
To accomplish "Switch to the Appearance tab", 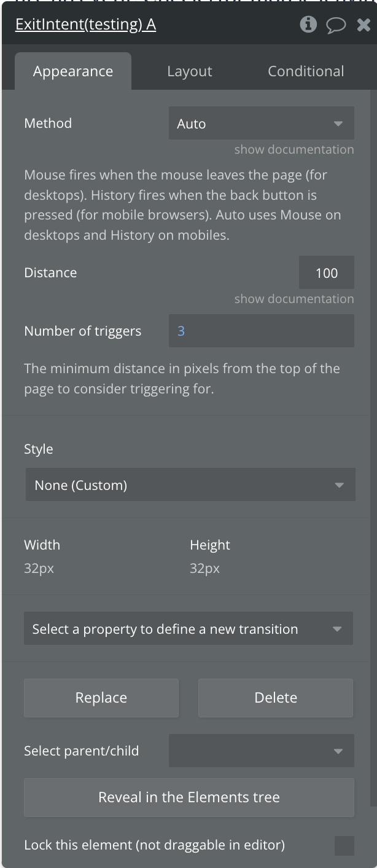I will tap(73, 71).
